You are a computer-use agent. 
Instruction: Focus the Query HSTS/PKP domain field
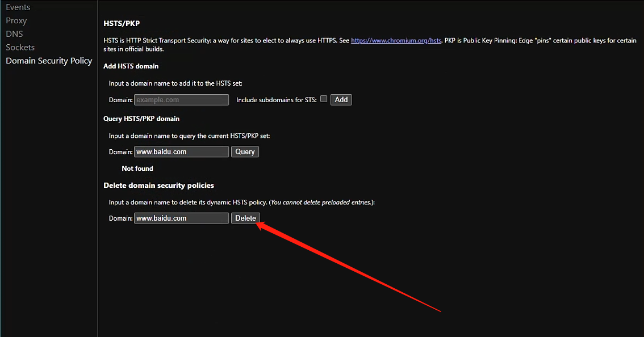pyautogui.click(x=181, y=152)
